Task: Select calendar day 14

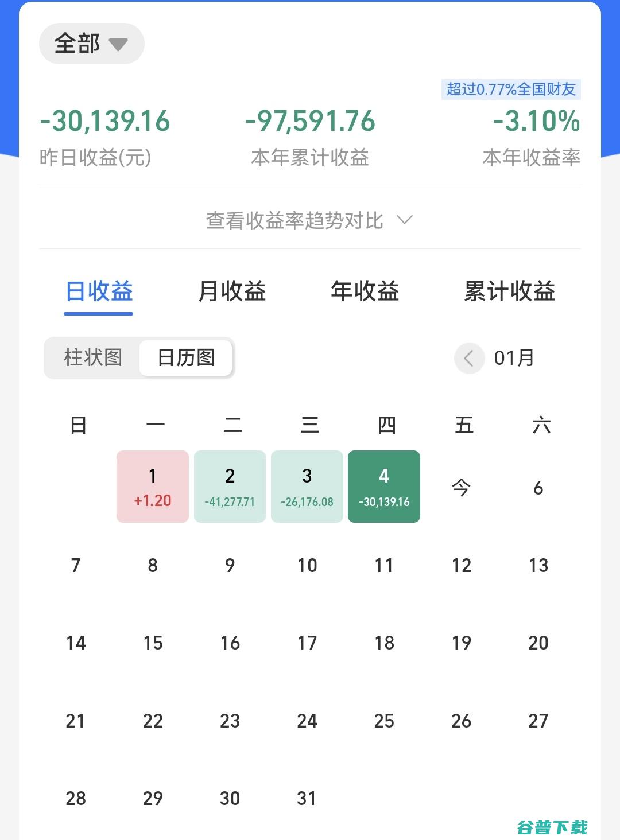Action: pos(76,643)
